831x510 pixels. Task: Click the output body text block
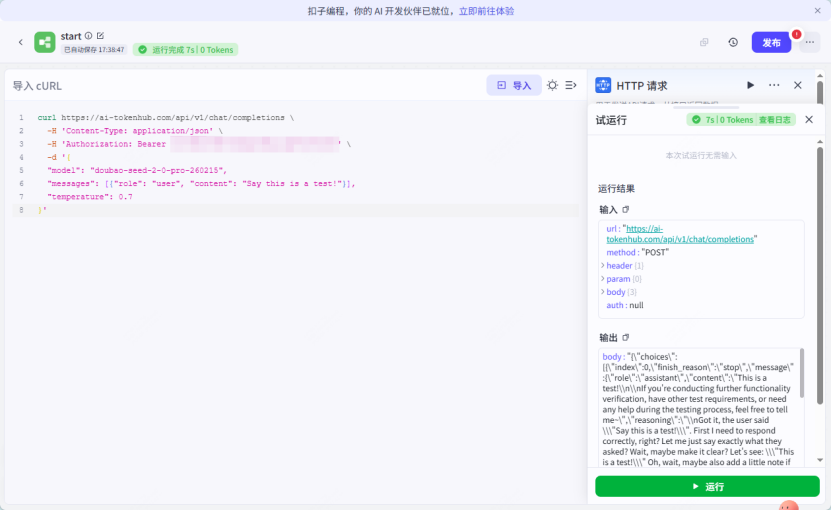click(x=699, y=409)
